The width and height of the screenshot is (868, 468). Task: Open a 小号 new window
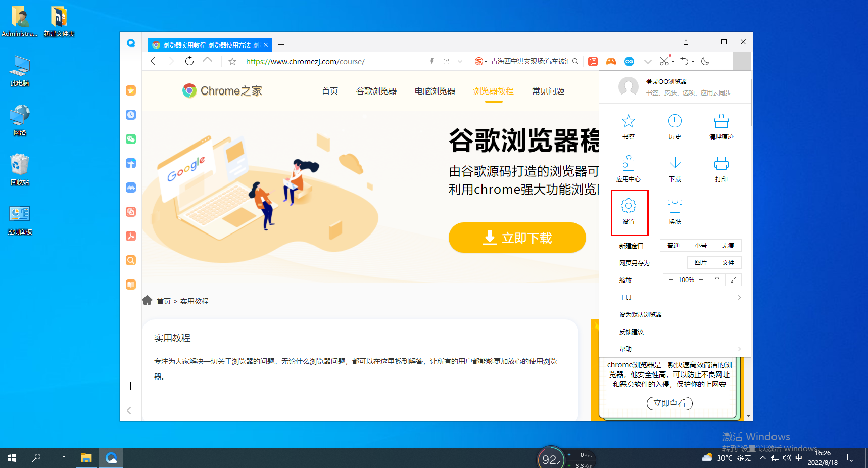pos(701,245)
